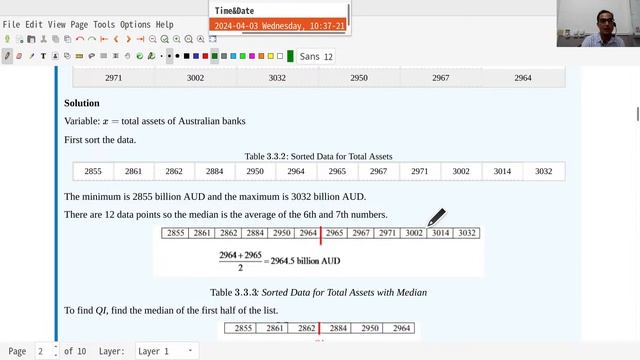Undo the last action

point(80,39)
